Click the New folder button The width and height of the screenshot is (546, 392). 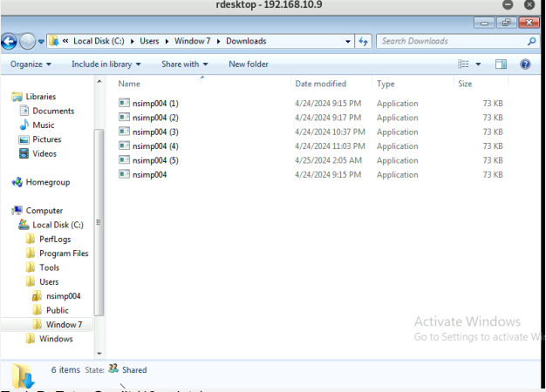coord(248,64)
